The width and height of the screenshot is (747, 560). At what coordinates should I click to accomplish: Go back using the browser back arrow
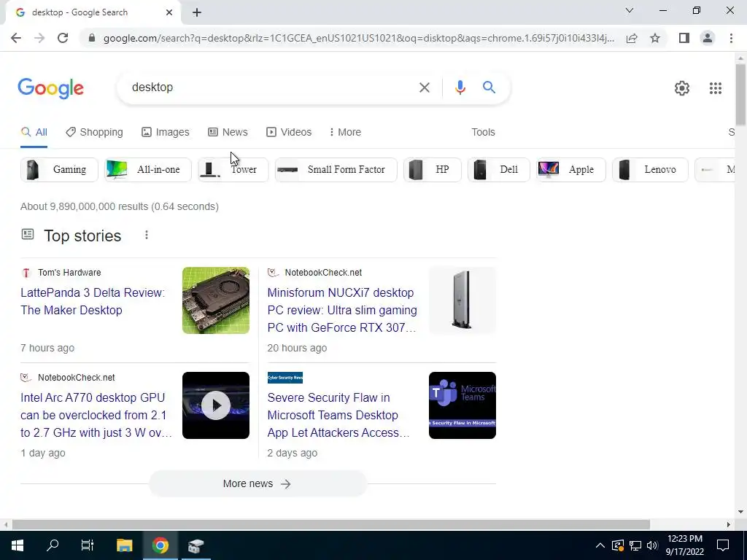point(16,38)
